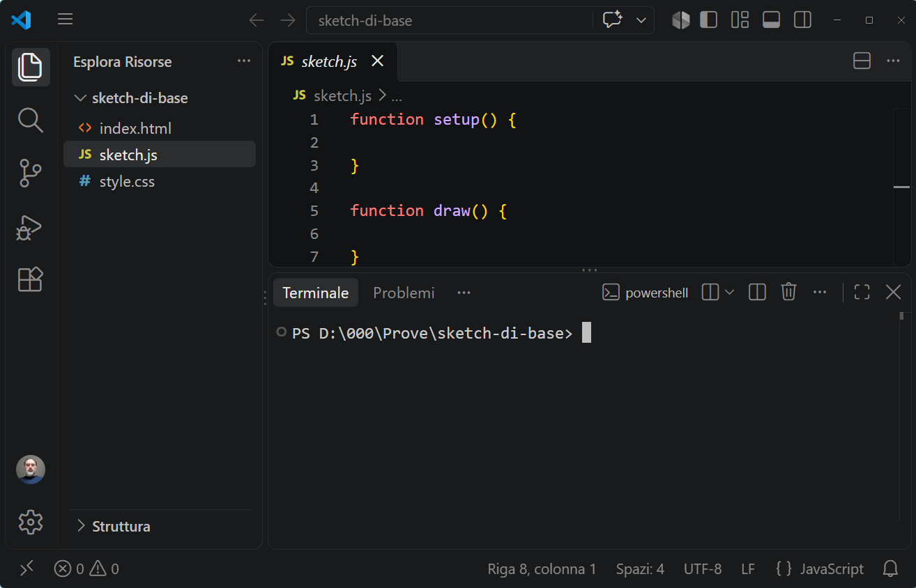Open the Search view in activity bar
Image resolution: width=916 pixels, height=588 pixels.
[x=31, y=120]
